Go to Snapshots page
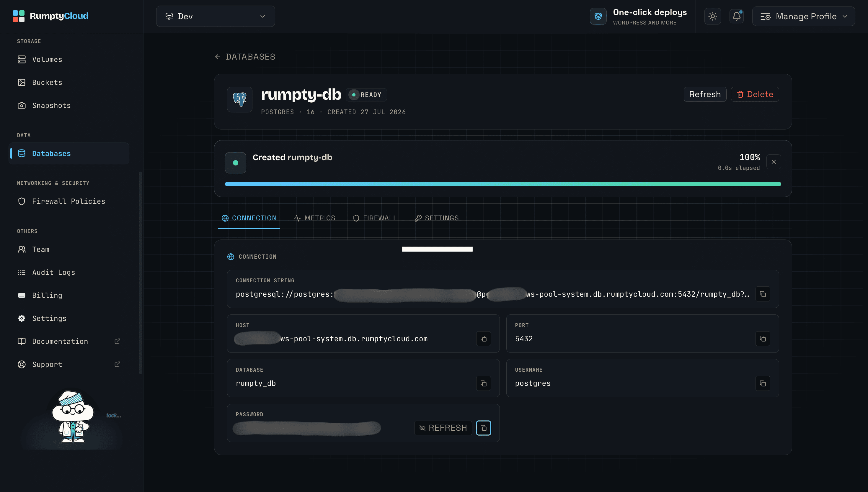 tap(68, 105)
